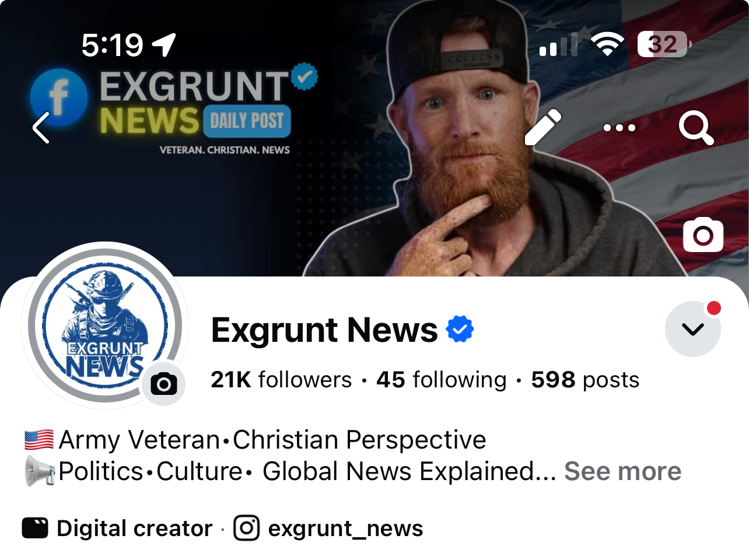Tap the Digital creator category label

pyautogui.click(x=134, y=528)
